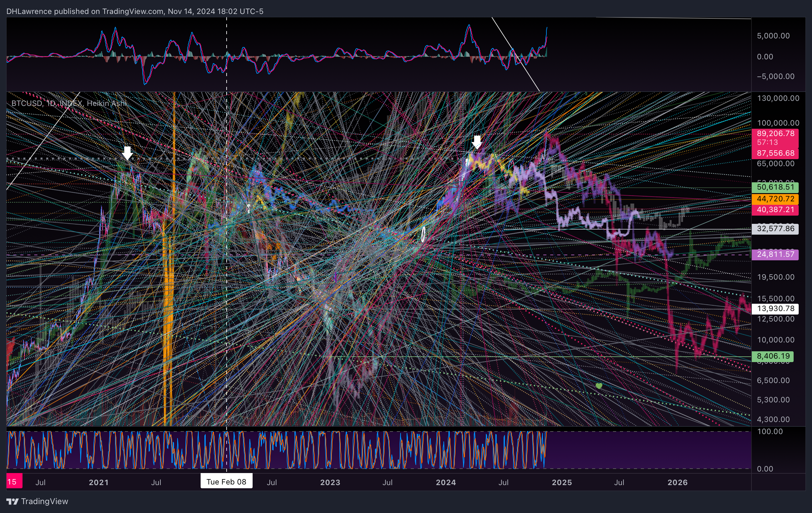
Task: Click the 2021 year label on the time axis
Action: point(99,482)
